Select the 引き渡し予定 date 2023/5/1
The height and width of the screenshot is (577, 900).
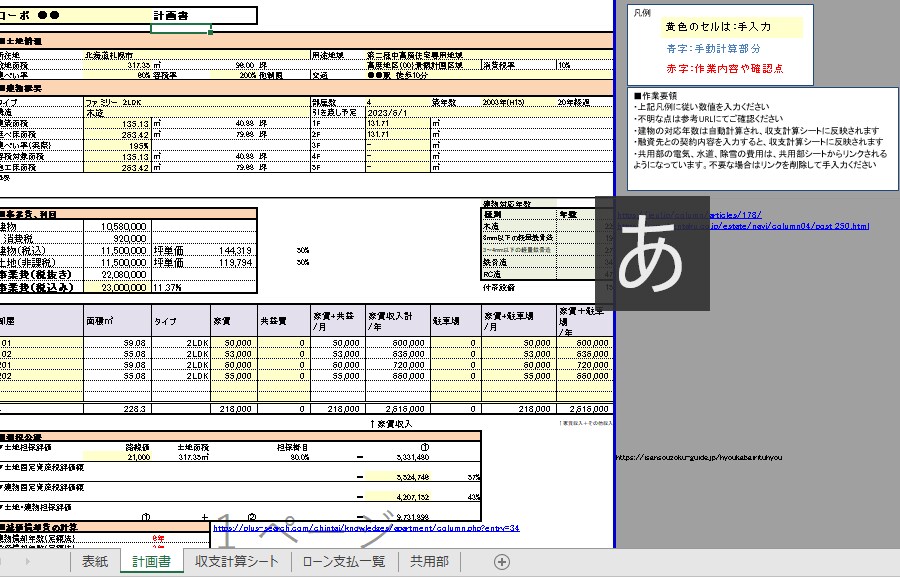(x=398, y=113)
